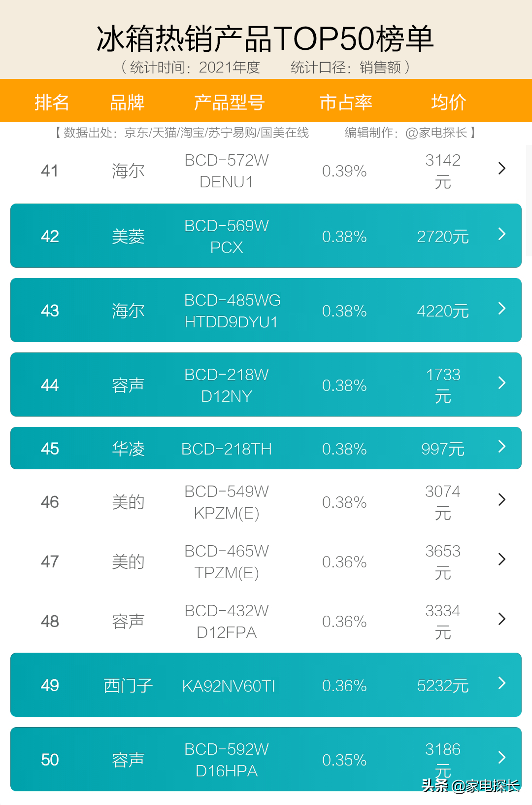The height and width of the screenshot is (805, 532).
Task: Expand the rank 44 容声 row chevron
Action: (x=502, y=383)
